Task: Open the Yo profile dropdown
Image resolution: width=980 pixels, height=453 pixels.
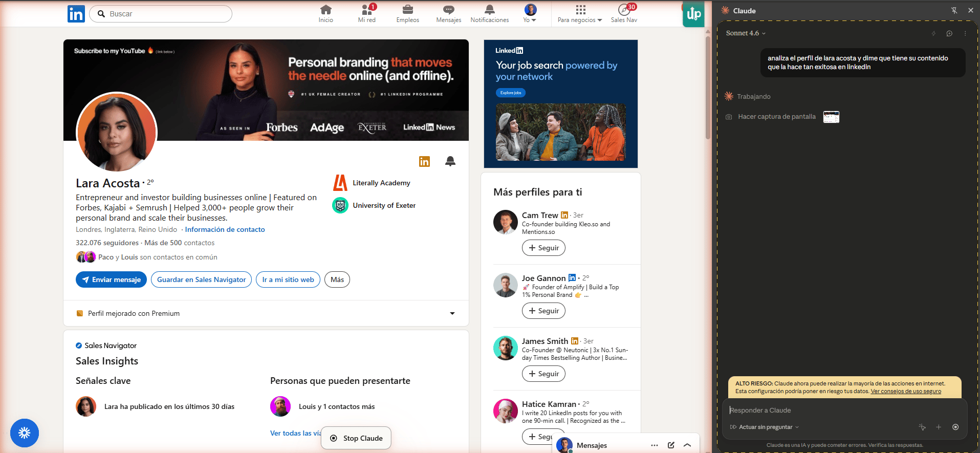Action: [x=530, y=13]
